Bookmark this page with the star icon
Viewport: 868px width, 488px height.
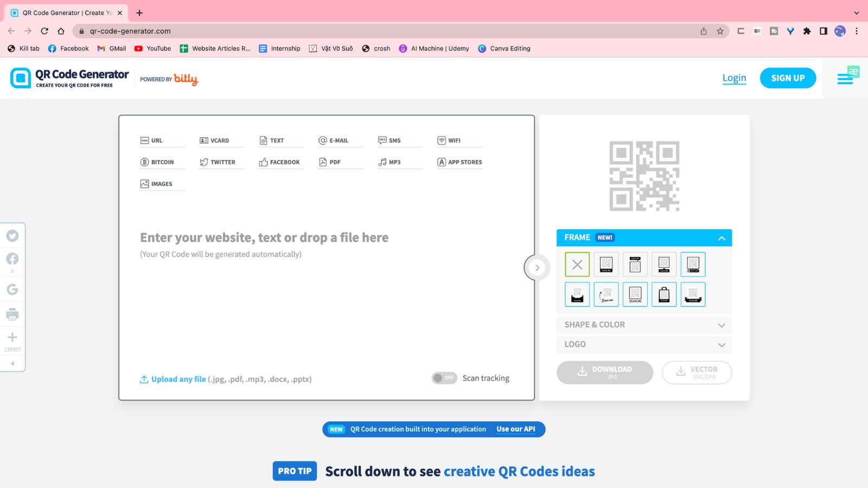pos(720,31)
